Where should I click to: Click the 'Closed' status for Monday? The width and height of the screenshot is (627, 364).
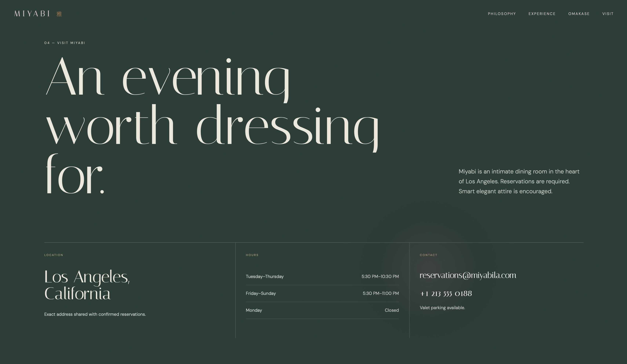point(392,310)
